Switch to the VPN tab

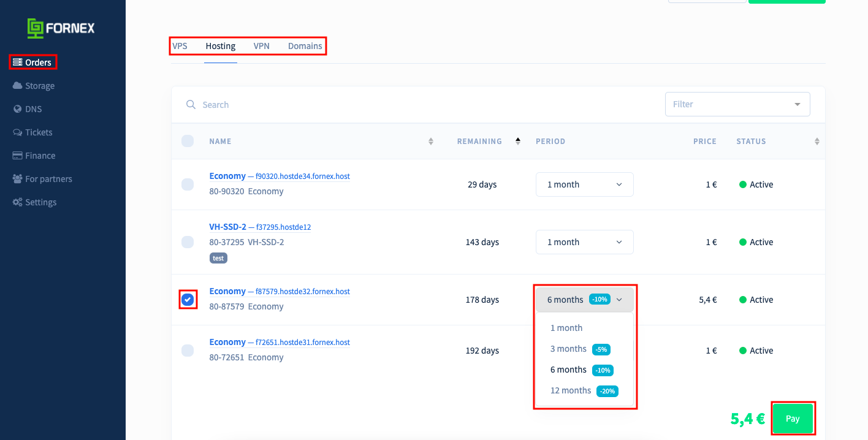262,46
